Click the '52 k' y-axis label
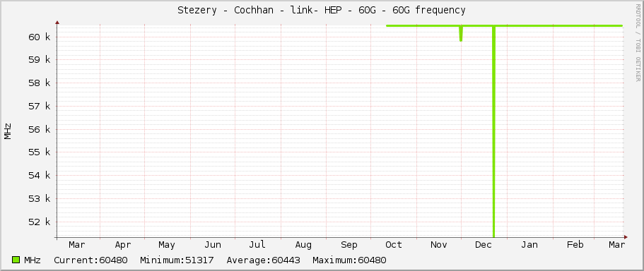644x271 pixels. pos(40,222)
